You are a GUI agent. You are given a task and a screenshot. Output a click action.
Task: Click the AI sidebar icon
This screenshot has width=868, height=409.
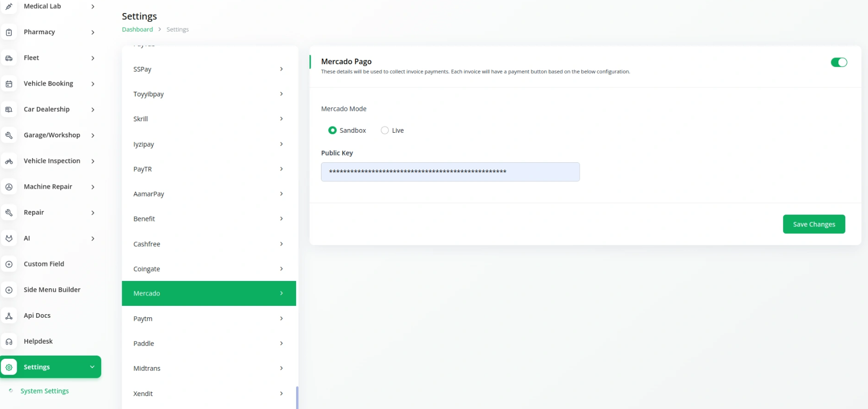coord(9,238)
